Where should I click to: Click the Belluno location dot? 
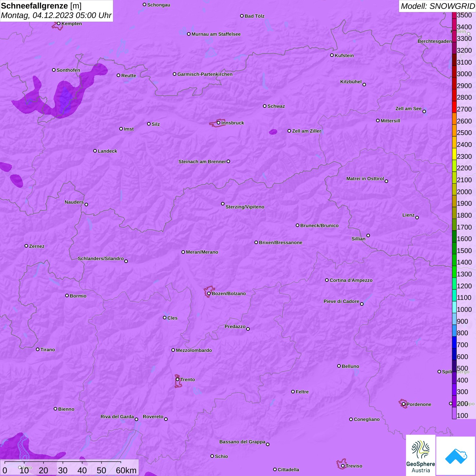coord(339,366)
